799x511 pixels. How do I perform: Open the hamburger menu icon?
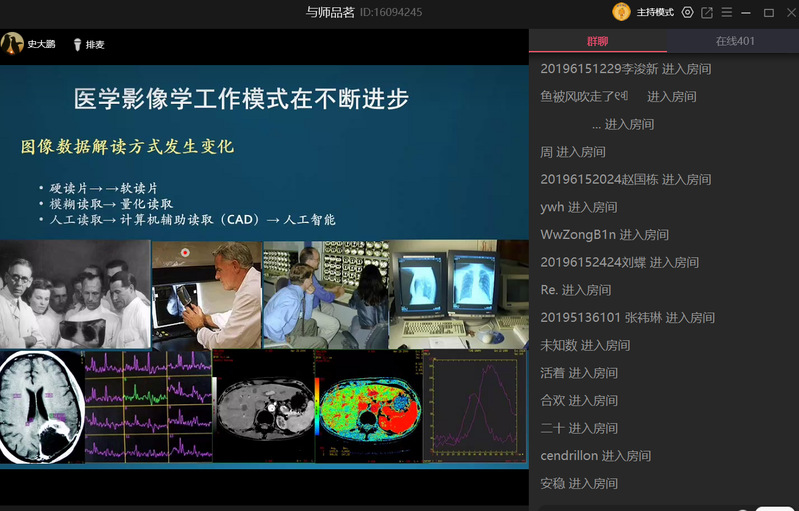click(x=727, y=12)
